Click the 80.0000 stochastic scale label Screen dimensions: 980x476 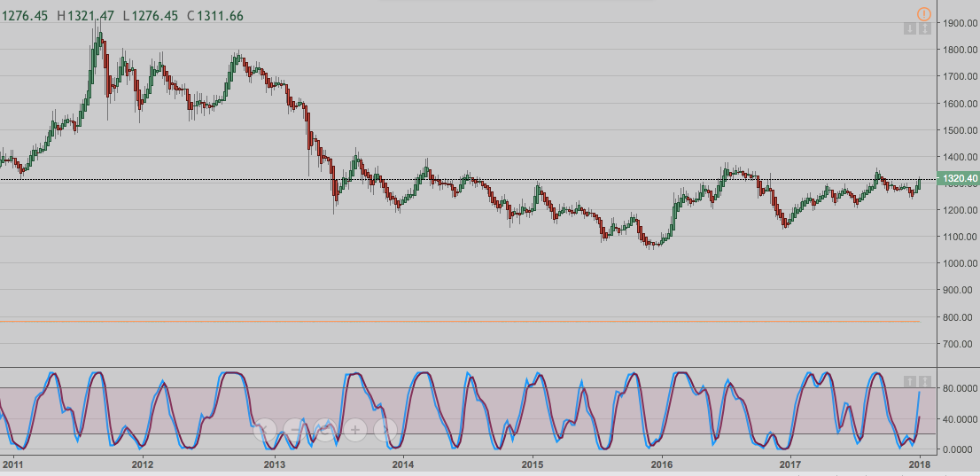pyautogui.click(x=961, y=388)
